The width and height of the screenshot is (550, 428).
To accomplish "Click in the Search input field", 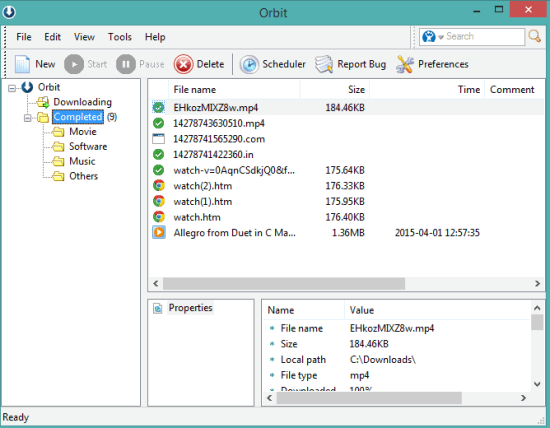I will [x=484, y=36].
